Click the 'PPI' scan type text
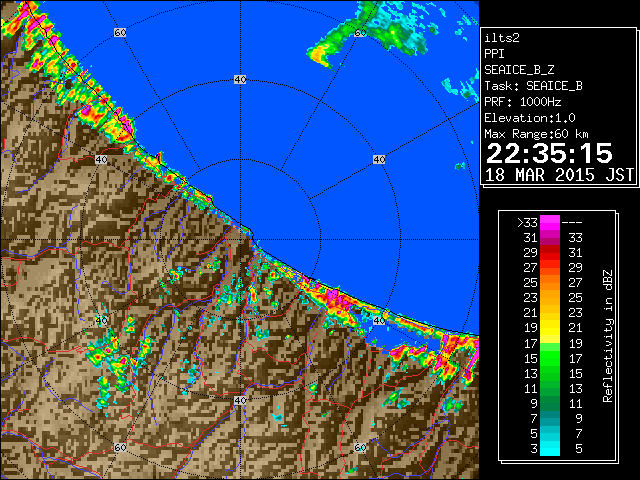The height and width of the screenshot is (480, 640). pyautogui.click(x=494, y=54)
